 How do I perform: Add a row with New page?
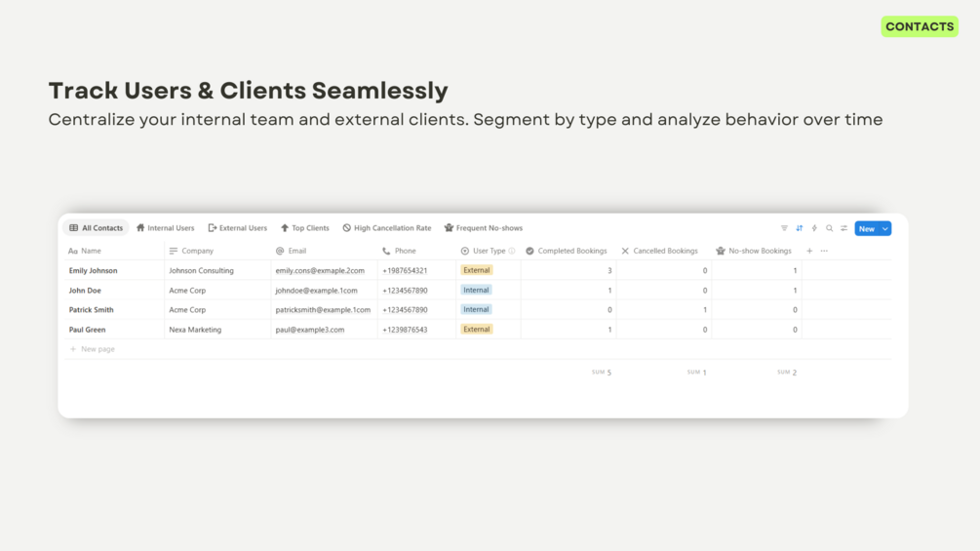93,349
